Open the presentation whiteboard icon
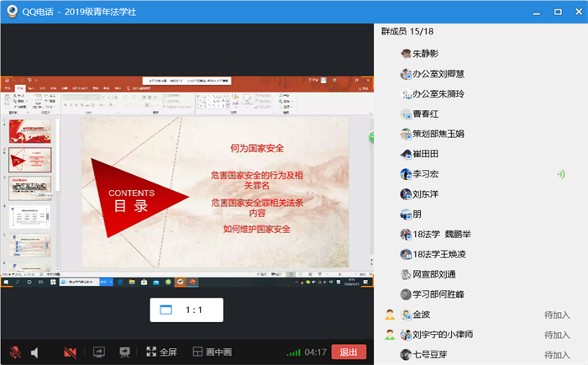The width and height of the screenshot is (588, 365). click(x=124, y=352)
